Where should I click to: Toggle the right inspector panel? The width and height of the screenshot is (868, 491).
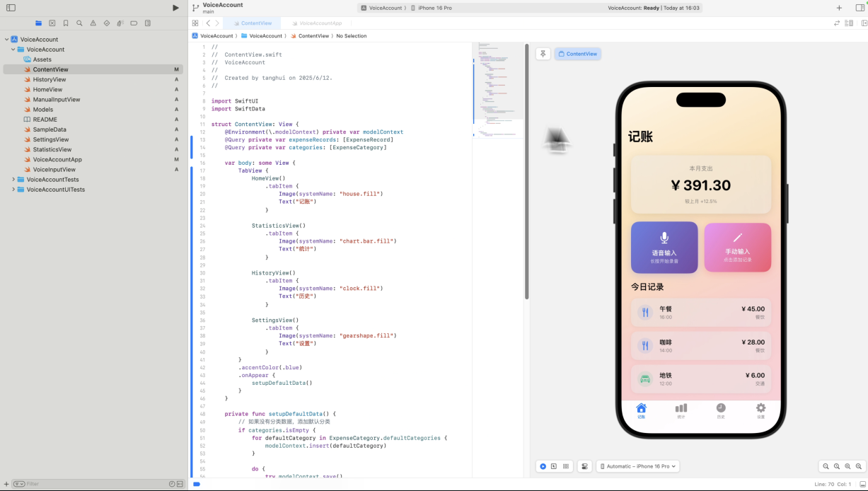(860, 8)
